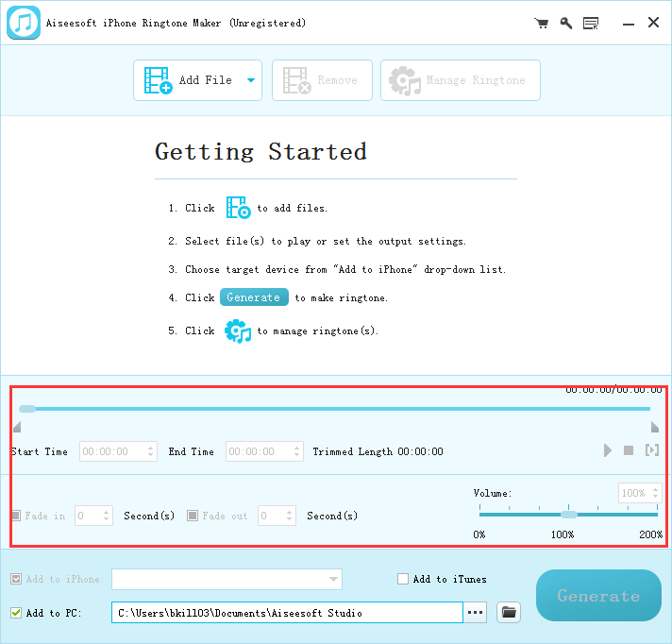Uncheck the Add to PC checkbox
672x644 pixels.
point(16,613)
